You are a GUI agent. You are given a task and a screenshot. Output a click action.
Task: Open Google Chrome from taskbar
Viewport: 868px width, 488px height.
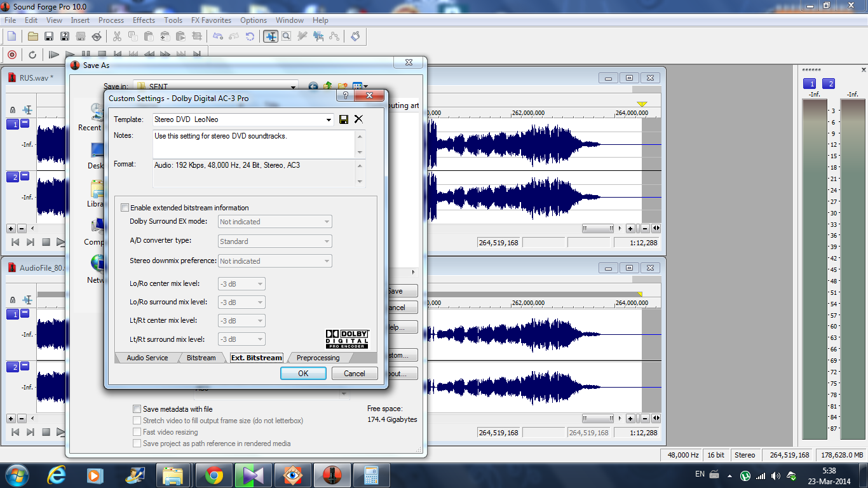(214, 475)
